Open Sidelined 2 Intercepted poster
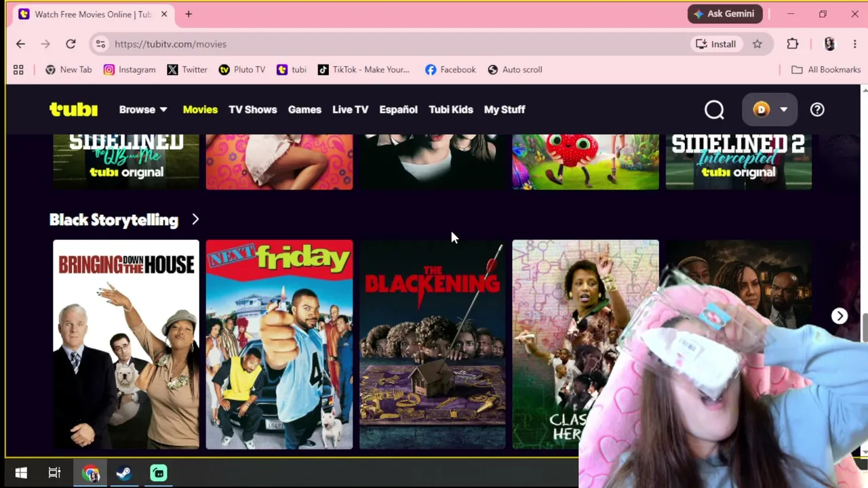This screenshot has height=488, width=868. point(738,161)
